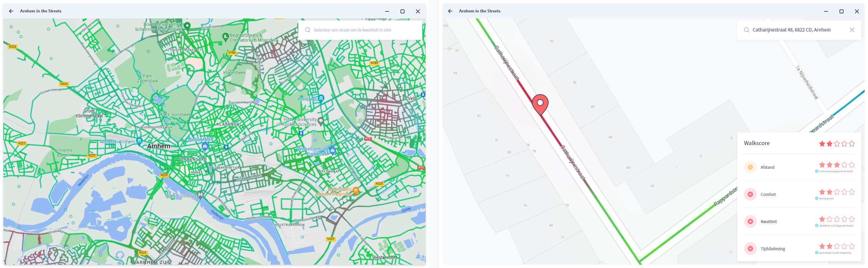The image size is (868, 268).
Task: Click the PRESIKHAAF district label
Action: 329,172
